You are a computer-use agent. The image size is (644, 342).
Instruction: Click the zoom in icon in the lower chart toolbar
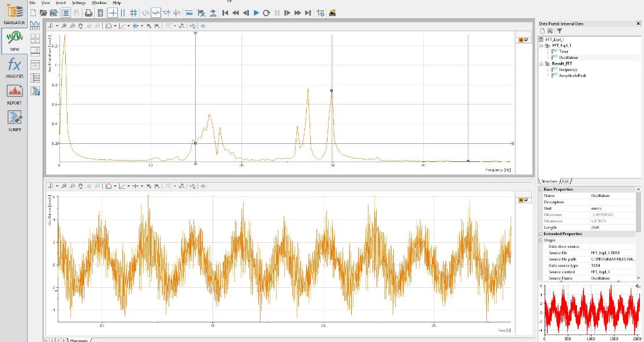pos(64,186)
